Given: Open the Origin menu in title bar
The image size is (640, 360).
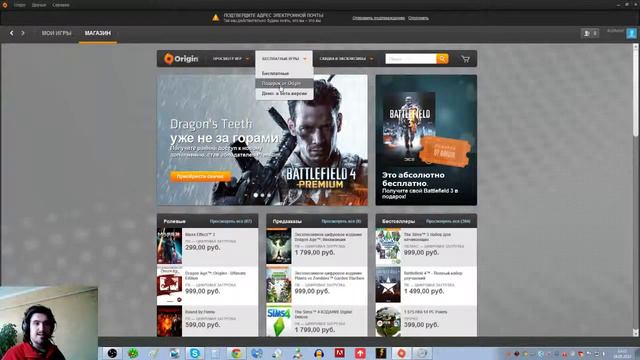Looking at the screenshot, I should pyautogui.click(x=19, y=5).
